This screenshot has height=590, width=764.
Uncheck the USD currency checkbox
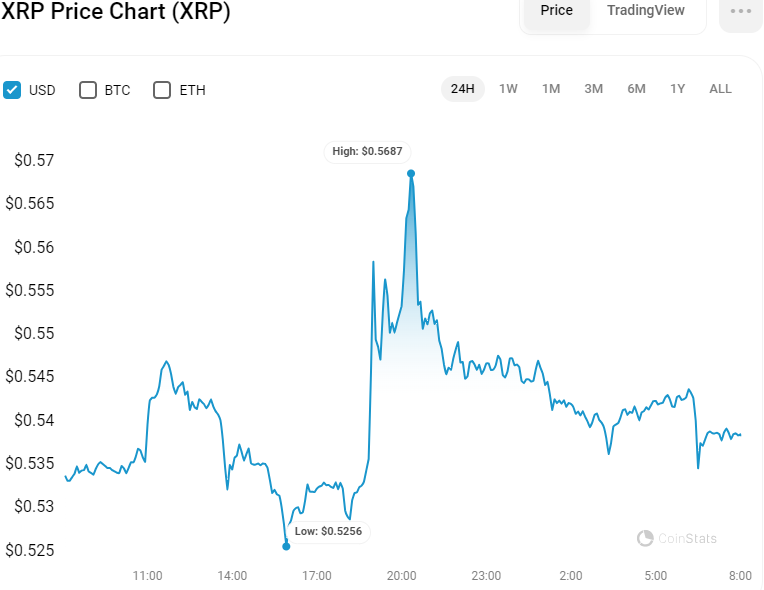[x=12, y=90]
